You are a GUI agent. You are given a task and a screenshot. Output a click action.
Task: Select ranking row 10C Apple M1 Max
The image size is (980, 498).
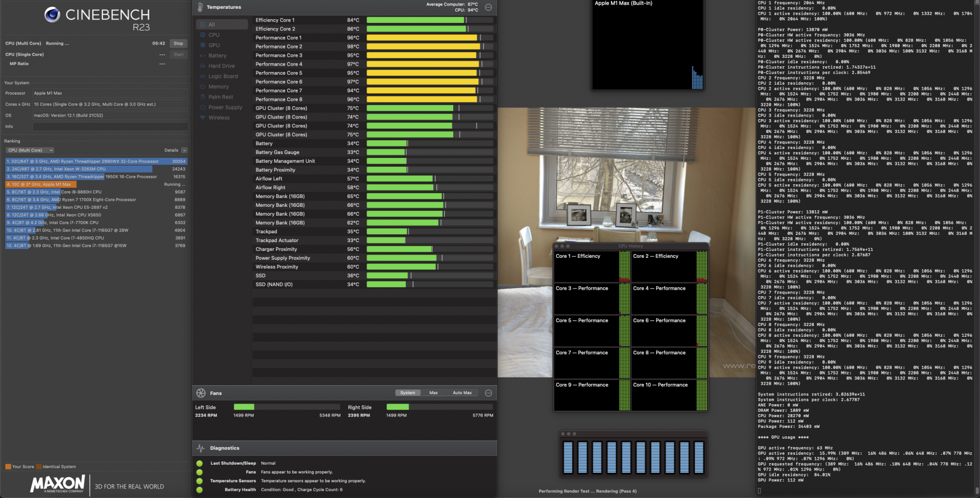click(x=96, y=184)
